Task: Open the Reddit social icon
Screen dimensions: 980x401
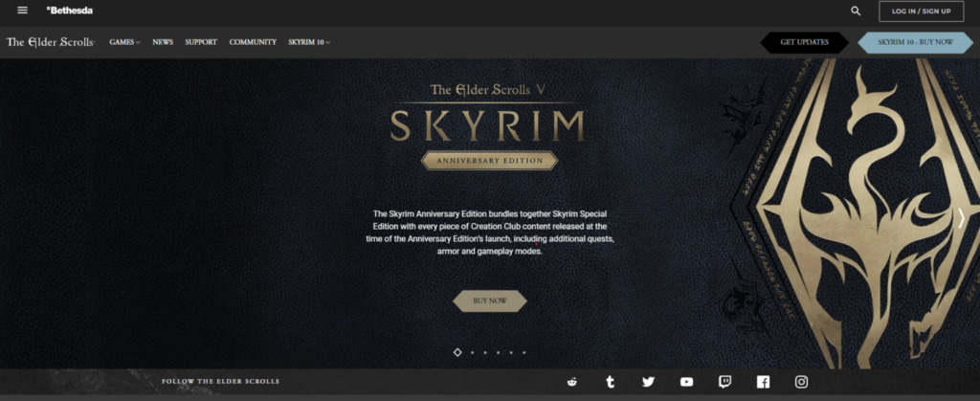Action: point(572,382)
